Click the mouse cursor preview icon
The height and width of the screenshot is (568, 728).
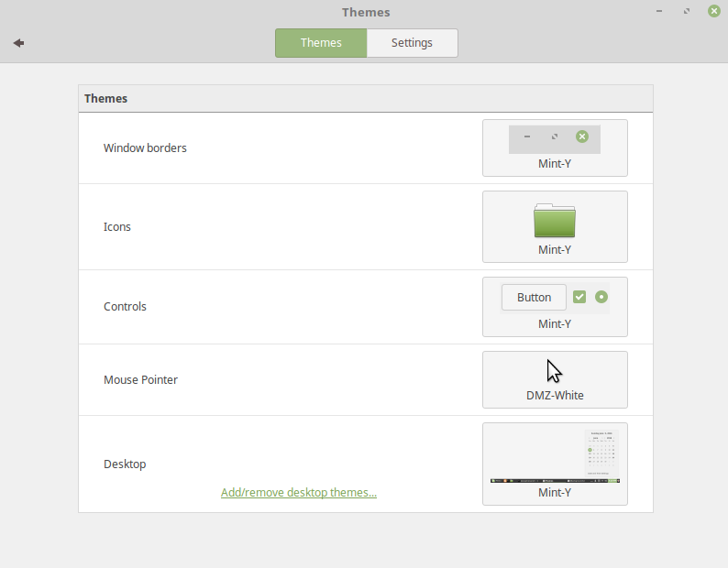(554, 371)
